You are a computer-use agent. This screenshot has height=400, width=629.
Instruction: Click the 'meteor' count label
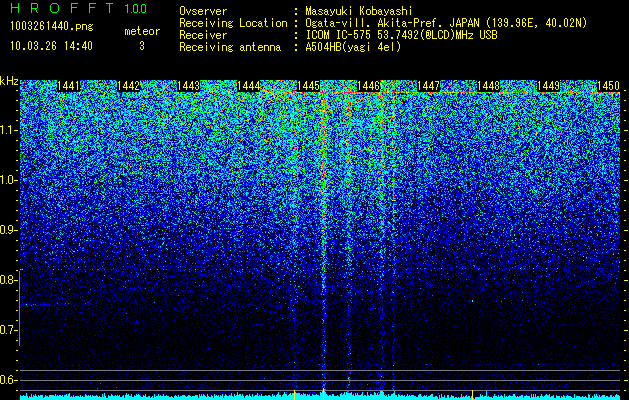142,31
